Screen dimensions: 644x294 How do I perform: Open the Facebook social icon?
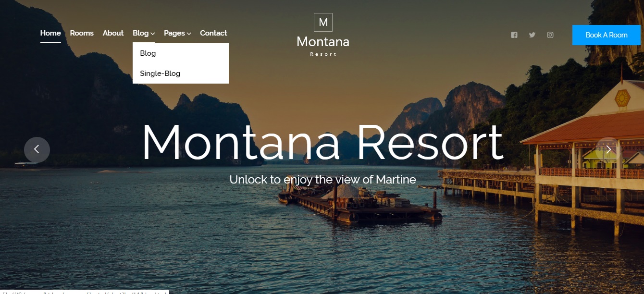[514, 35]
